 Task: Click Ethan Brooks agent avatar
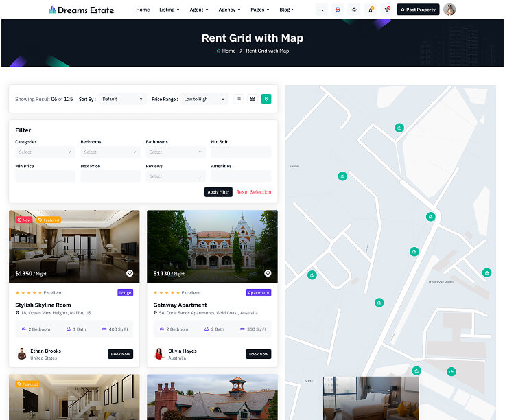click(x=21, y=354)
